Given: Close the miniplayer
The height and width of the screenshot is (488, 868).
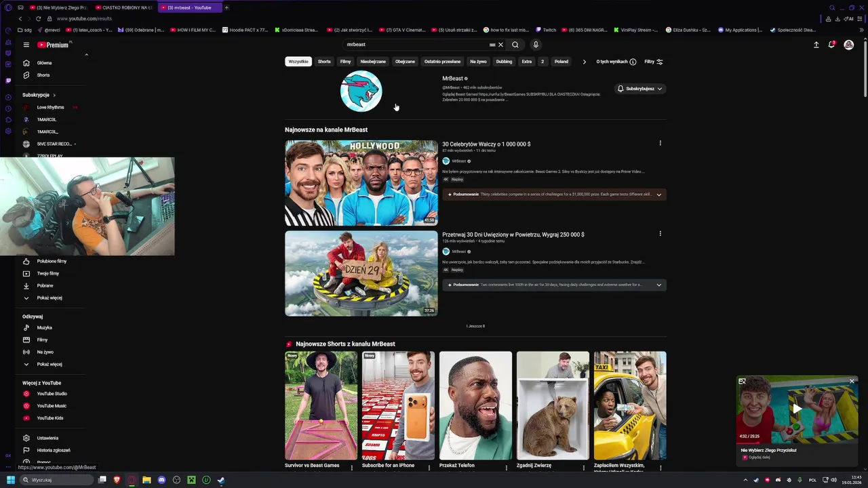Looking at the screenshot, I should pyautogui.click(x=852, y=382).
